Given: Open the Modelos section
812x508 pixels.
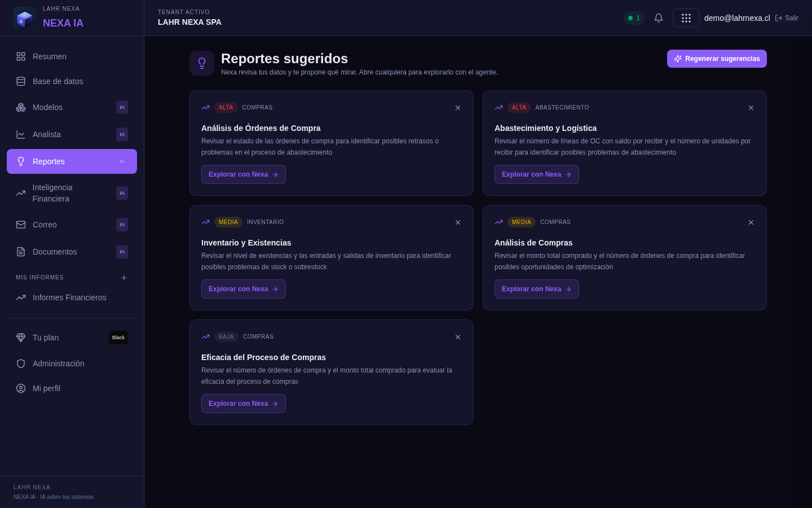Looking at the screenshot, I should pos(72,107).
